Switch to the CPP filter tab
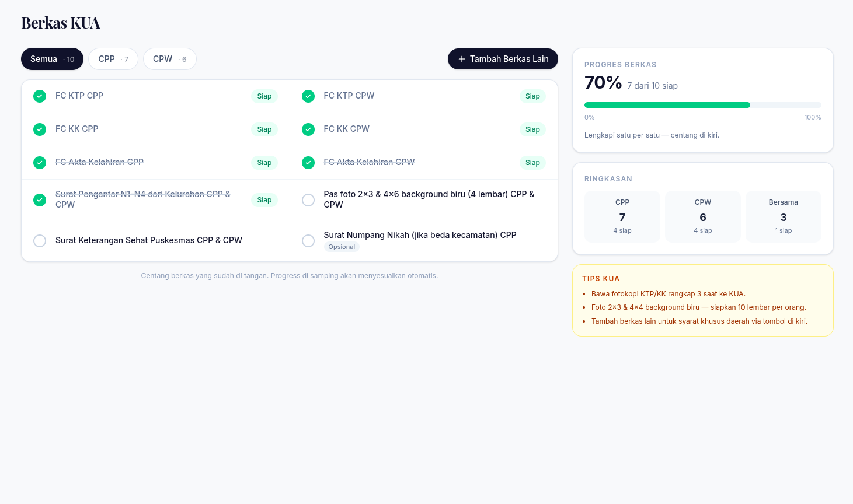 click(113, 59)
